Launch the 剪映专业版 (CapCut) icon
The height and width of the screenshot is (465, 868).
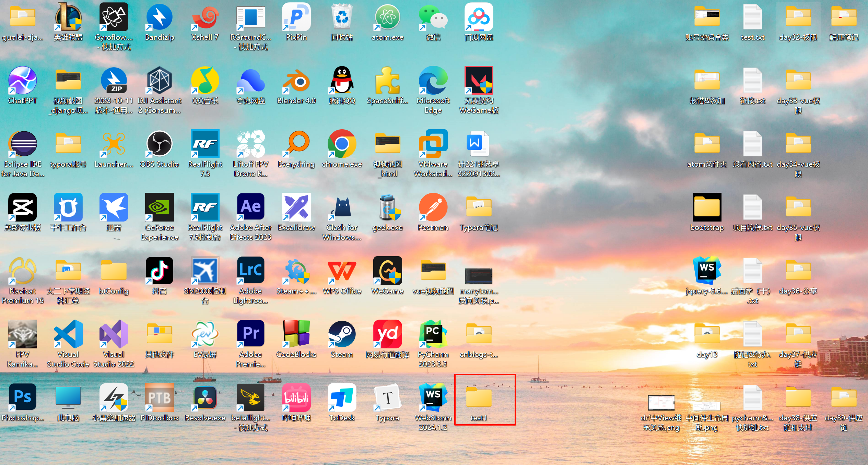23,207
